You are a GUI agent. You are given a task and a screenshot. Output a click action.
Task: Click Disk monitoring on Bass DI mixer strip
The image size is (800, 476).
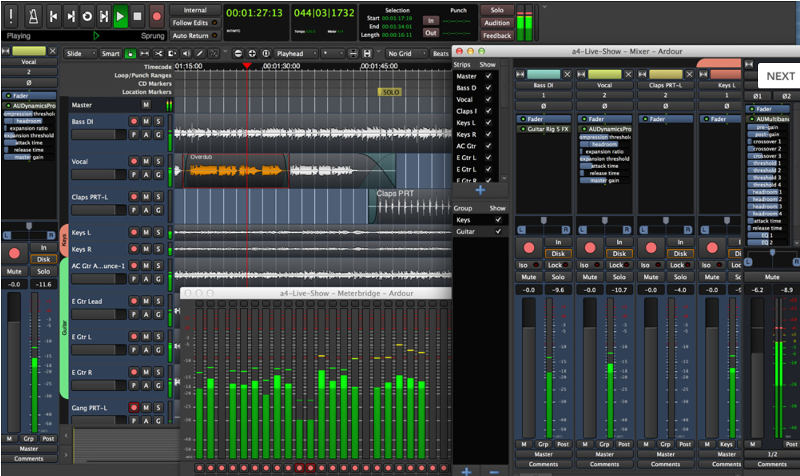click(x=558, y=254)
